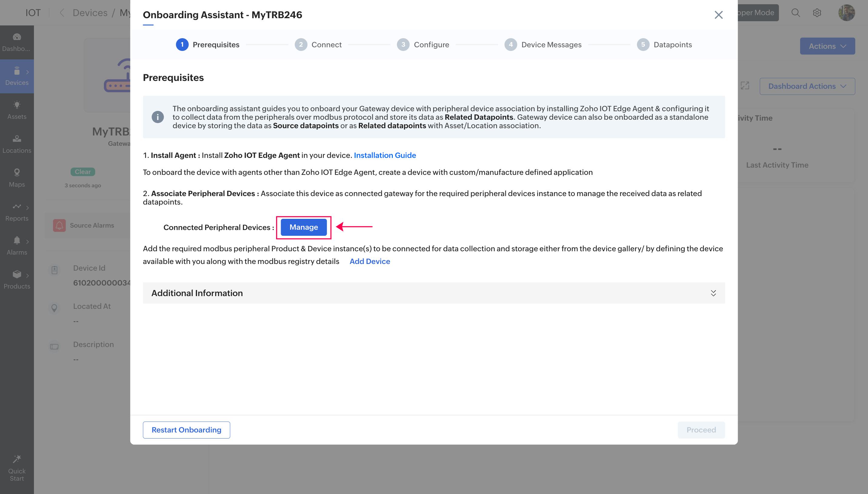Click the search magnifier icon
Screen dimensions: 868x494
pos(795,13)
